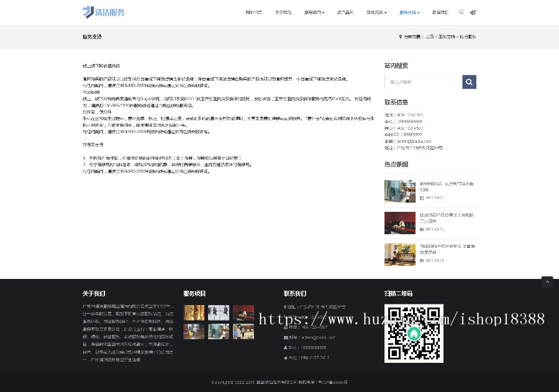Click the phone icon in footer contact info
559x392 pixels.
(286, 317)
